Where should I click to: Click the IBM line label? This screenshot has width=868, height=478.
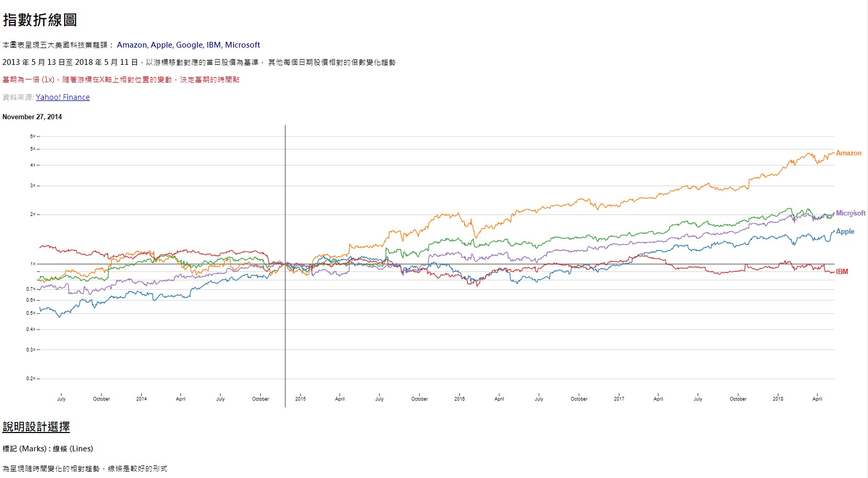coord(842,272)
